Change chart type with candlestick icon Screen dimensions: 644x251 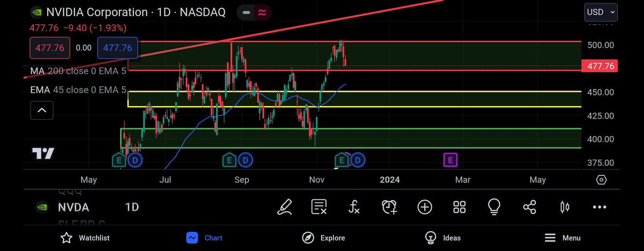(564, 207)
